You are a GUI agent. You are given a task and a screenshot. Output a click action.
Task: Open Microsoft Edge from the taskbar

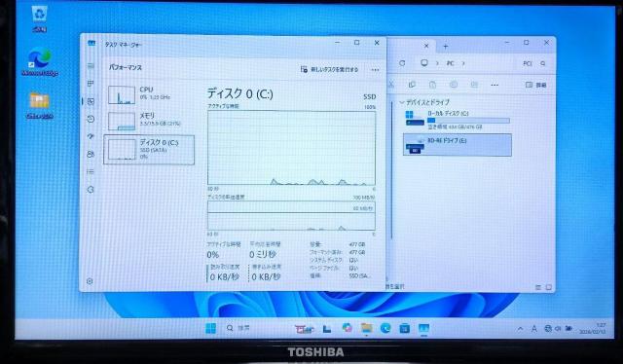[385, 328]
